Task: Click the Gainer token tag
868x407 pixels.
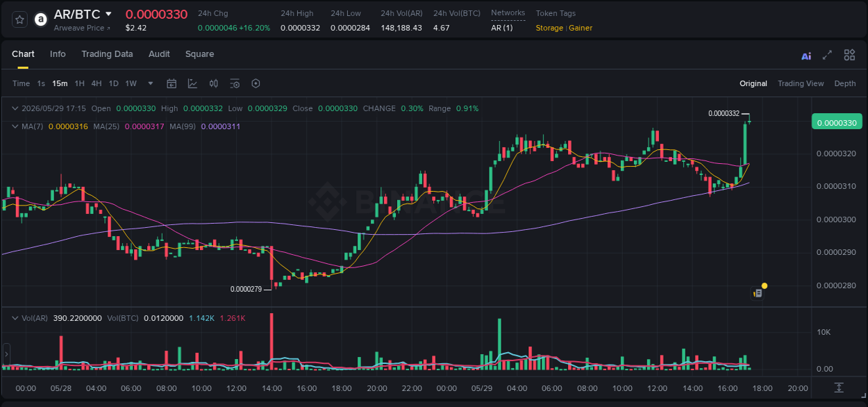Action: pos(581,28)
